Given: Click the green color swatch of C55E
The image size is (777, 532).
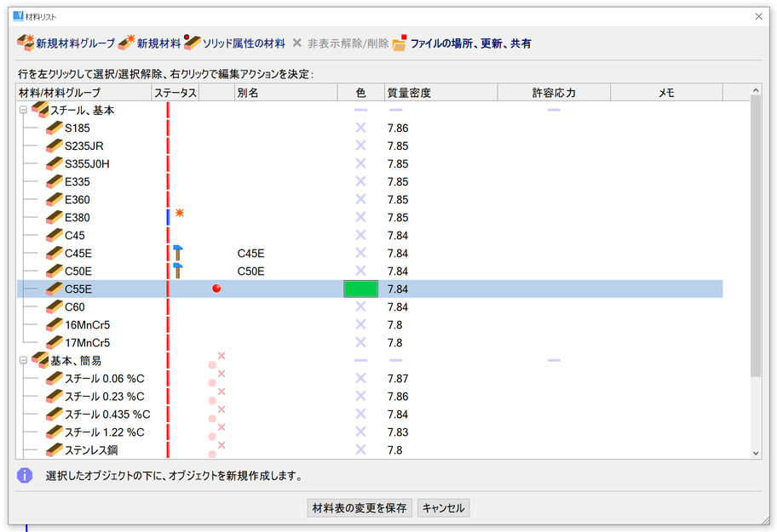Looking at the screenshot, I should (x=360, y=289).
